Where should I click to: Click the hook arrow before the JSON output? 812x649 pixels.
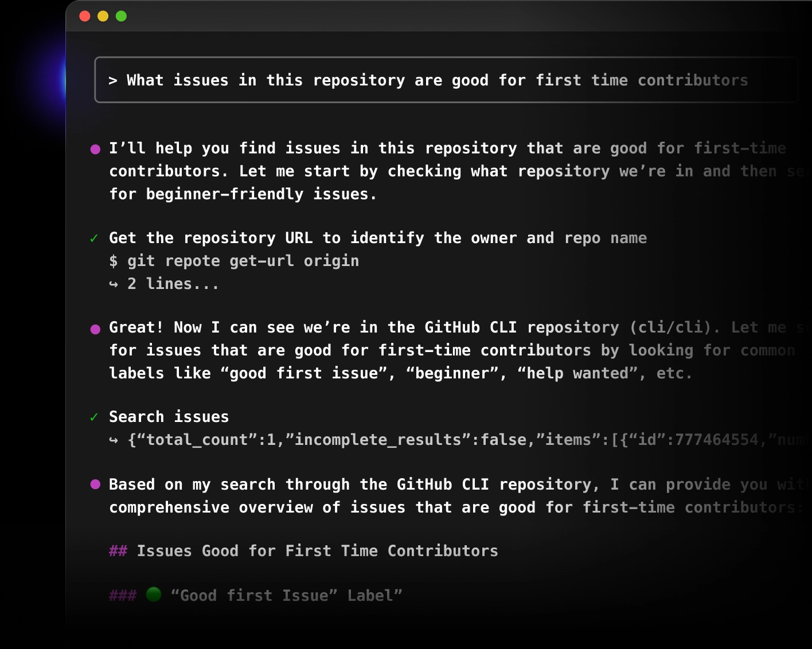115,440
